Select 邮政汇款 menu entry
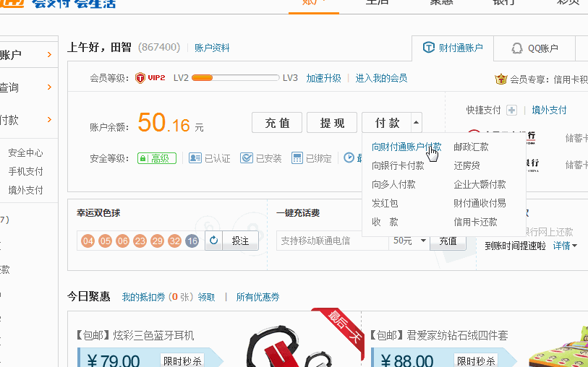 [471, 147]
